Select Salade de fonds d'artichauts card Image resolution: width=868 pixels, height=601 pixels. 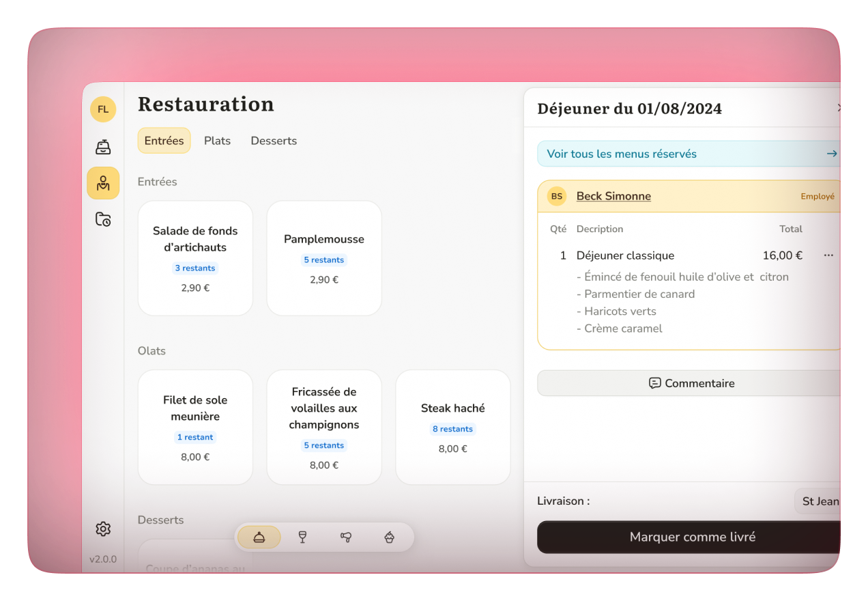click(x=195, y=258)
